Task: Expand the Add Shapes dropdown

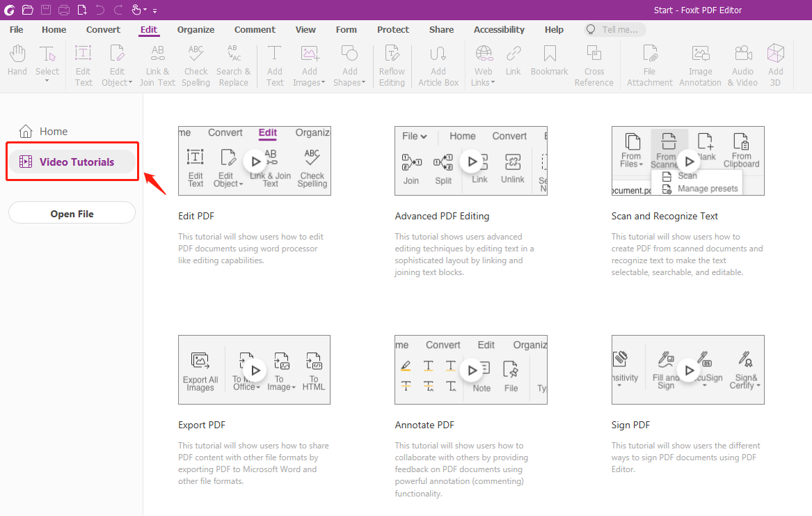Action: pyautogui.click(x=363, y=82)
